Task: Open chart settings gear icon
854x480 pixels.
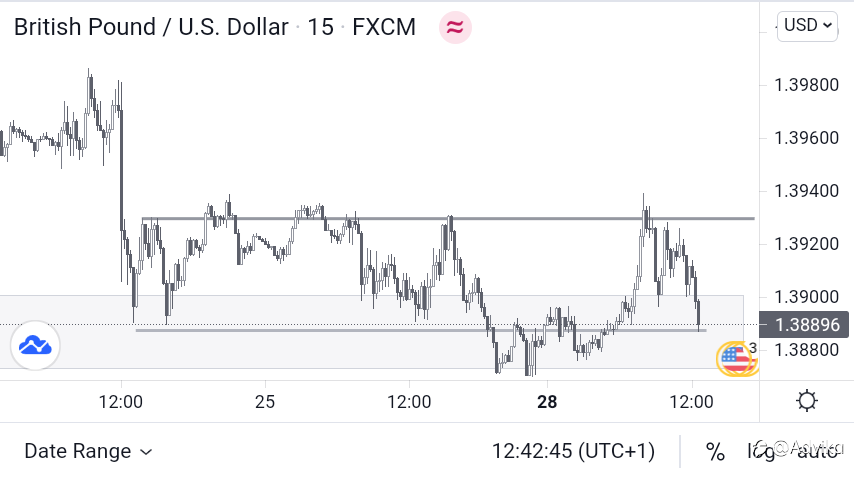Action: [x=806, y=402]
